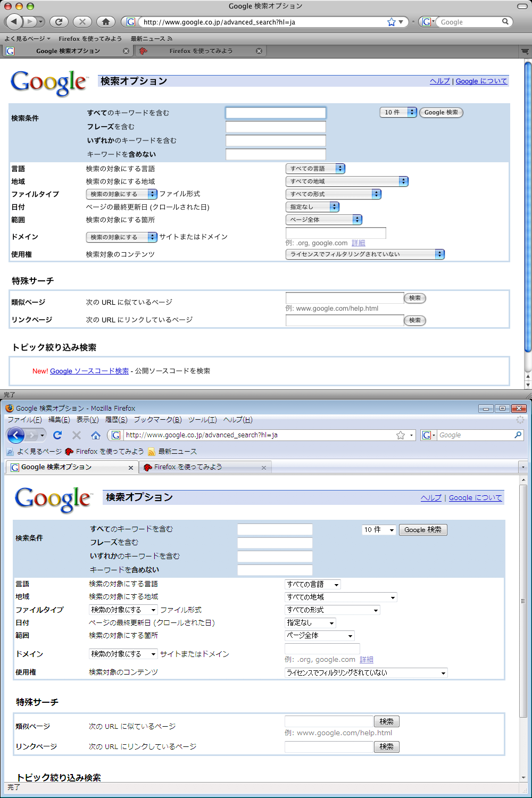Click Stop icon in Windows Firefox toolbar

[x=77, y=435]
